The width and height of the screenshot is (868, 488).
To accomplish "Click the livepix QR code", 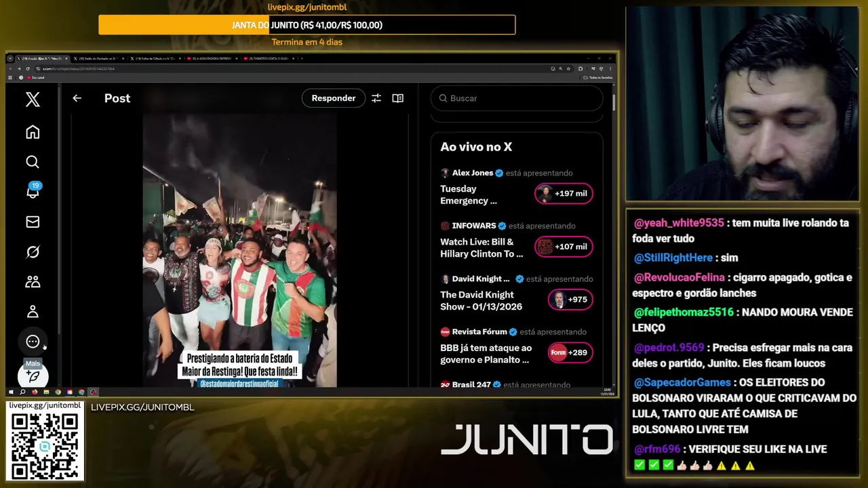I will click(45, 445).
